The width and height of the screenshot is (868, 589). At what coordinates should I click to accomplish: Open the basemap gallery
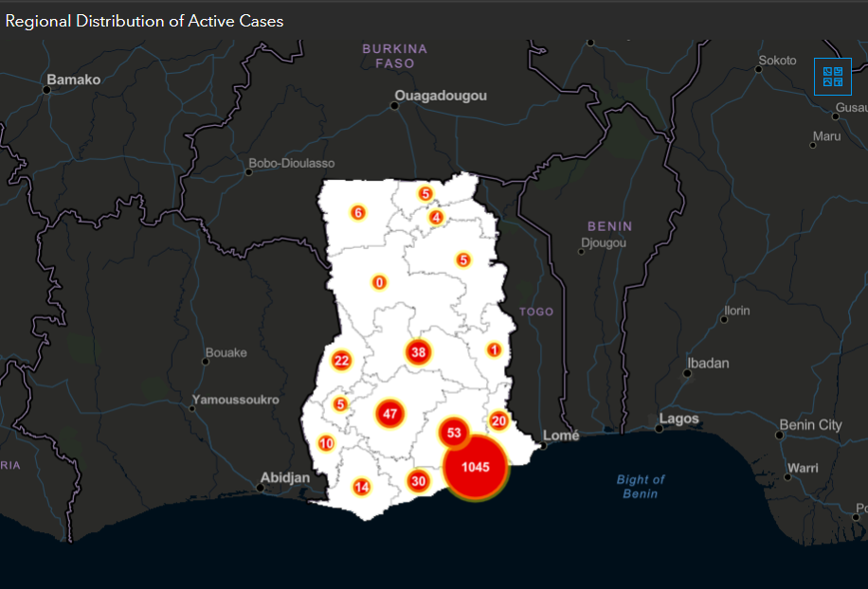point(833,77)
